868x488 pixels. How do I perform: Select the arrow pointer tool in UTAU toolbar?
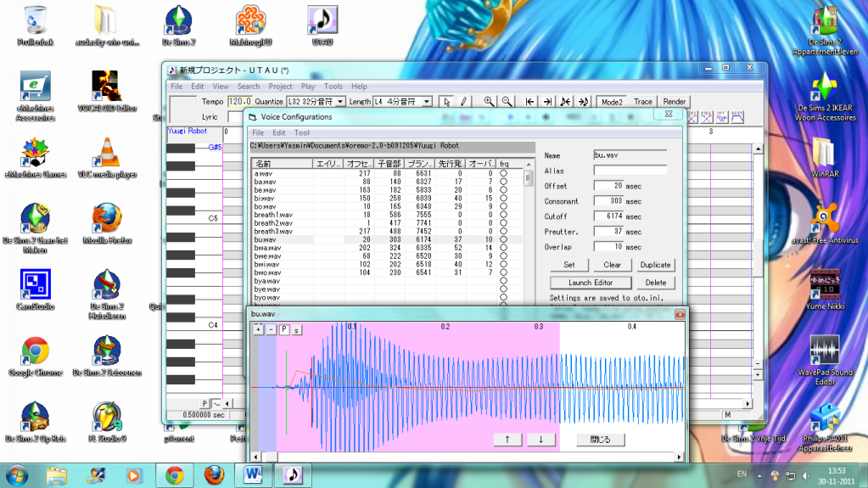pos(448,102)
